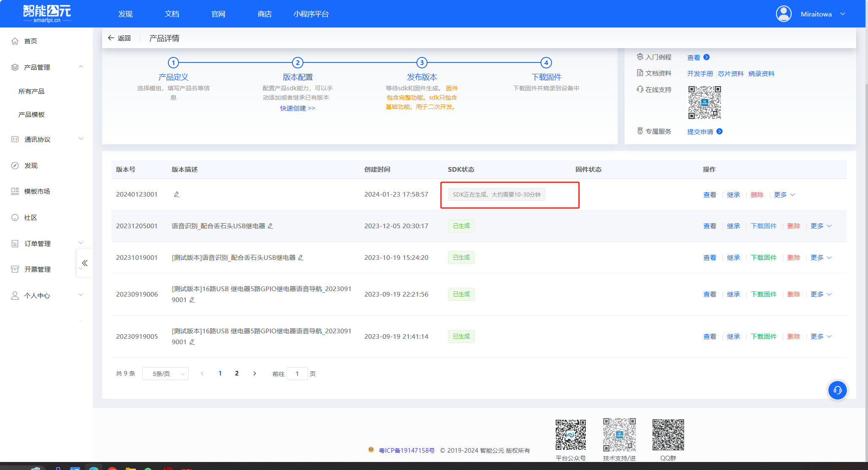Open 更多 dropdown for version 20230919006
The width and height of the screenshot is (868, 470).
[x=821, y=294]
